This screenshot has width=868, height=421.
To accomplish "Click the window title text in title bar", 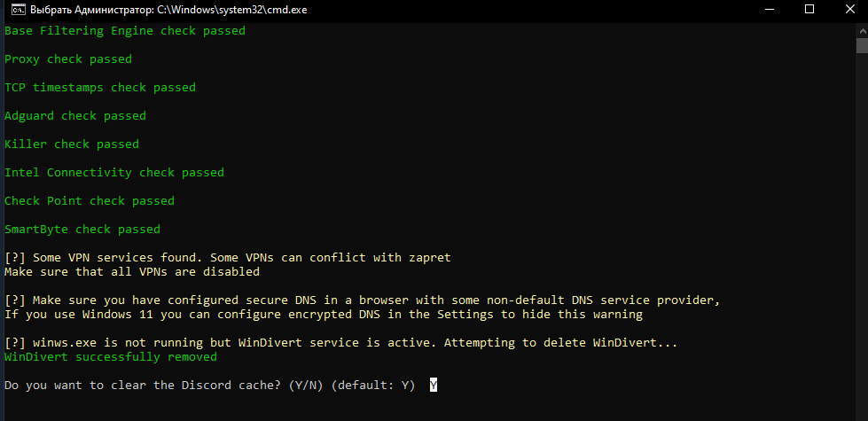I will click(x=168, y=10).
